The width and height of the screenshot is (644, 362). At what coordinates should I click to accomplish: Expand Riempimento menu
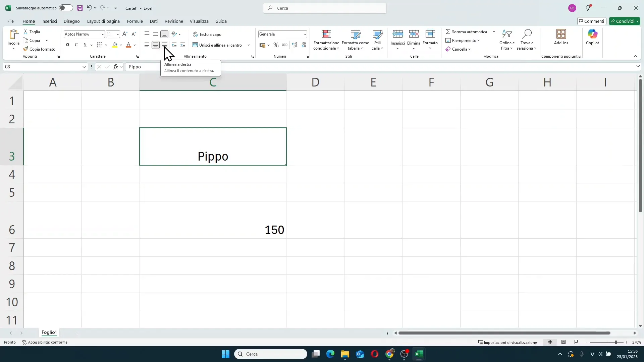[463, 41]
